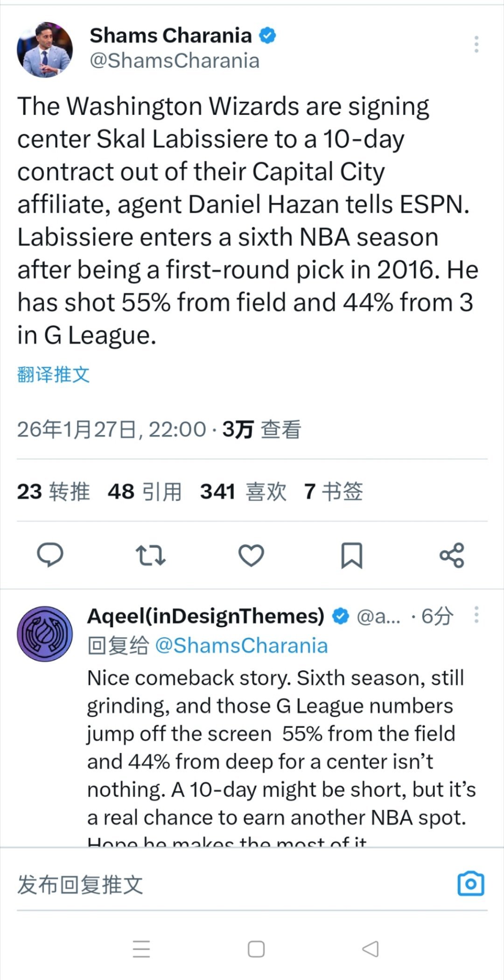Like the tweet with heart icon

click(251, 555)
